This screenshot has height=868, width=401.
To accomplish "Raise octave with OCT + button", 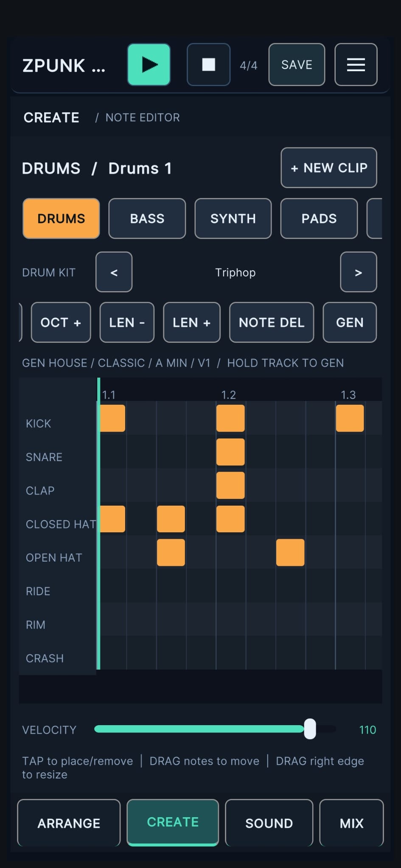I will pos(61,322).
